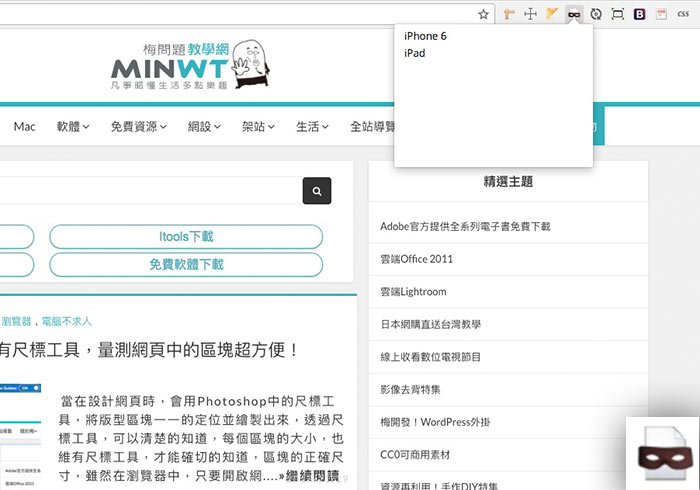The image size is (700, 490).
Task: Open the 雲端Office 2011 topic link
Action: 416,259
